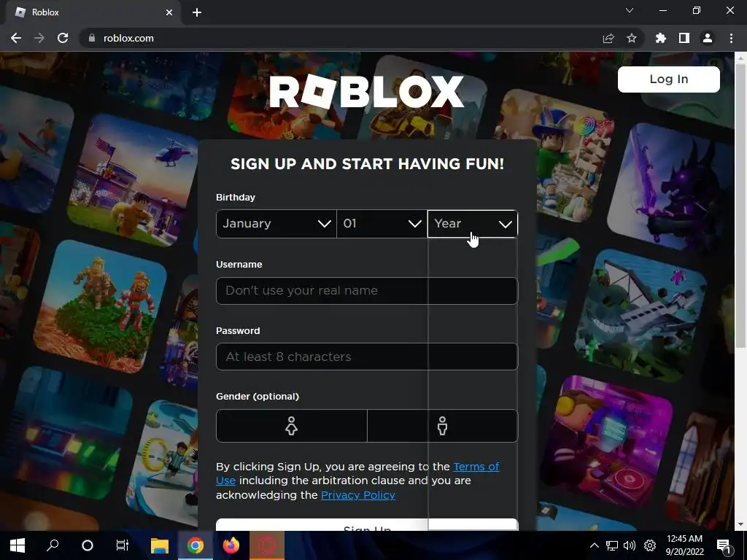Open the Windows Start menu
This screenshot has height=560, width=747.
tap(18, 545)
